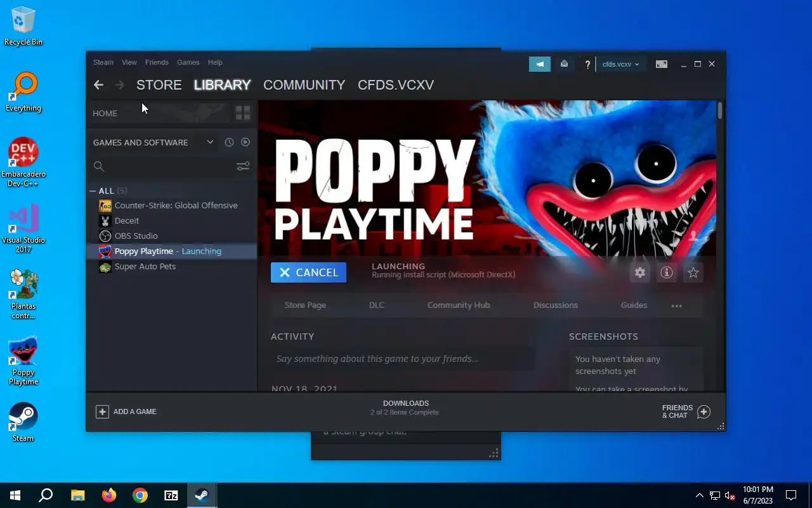812x508 pixels.
Task: Cancel the Poppy Playtime launch
Action: [x=308, y=272]
